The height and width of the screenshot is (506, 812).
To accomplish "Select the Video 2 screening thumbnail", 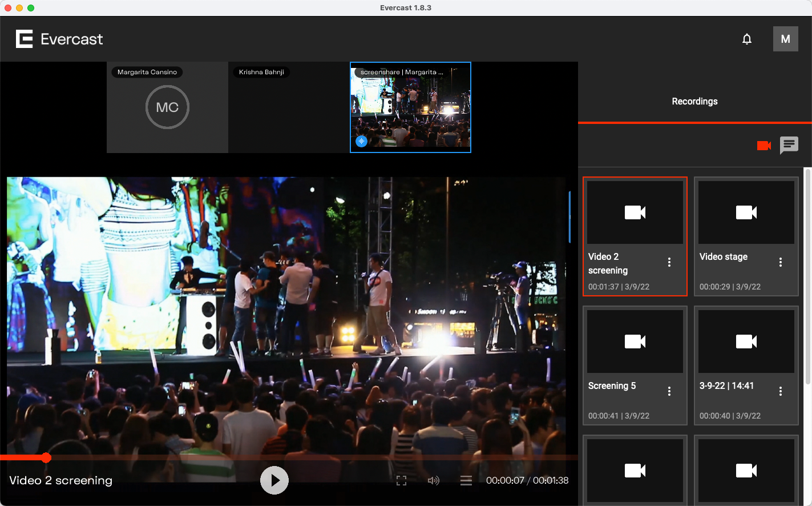I will click(635, 212).
